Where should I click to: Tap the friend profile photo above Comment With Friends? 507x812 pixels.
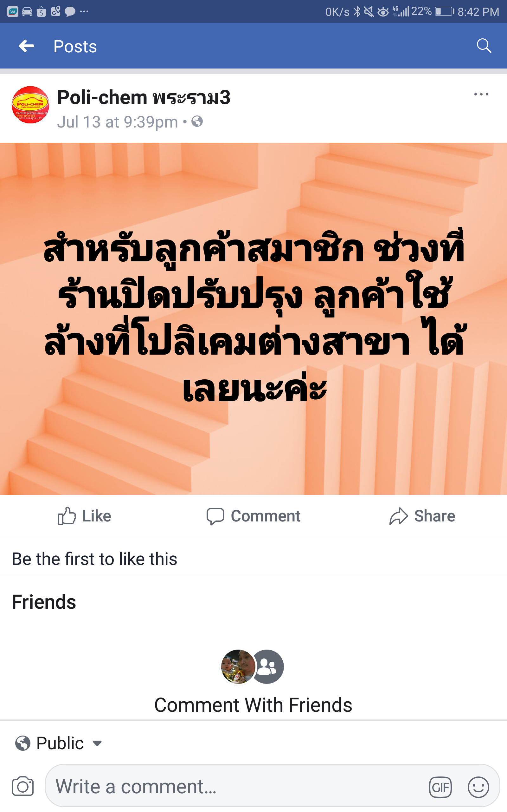[x=238, y=667]
